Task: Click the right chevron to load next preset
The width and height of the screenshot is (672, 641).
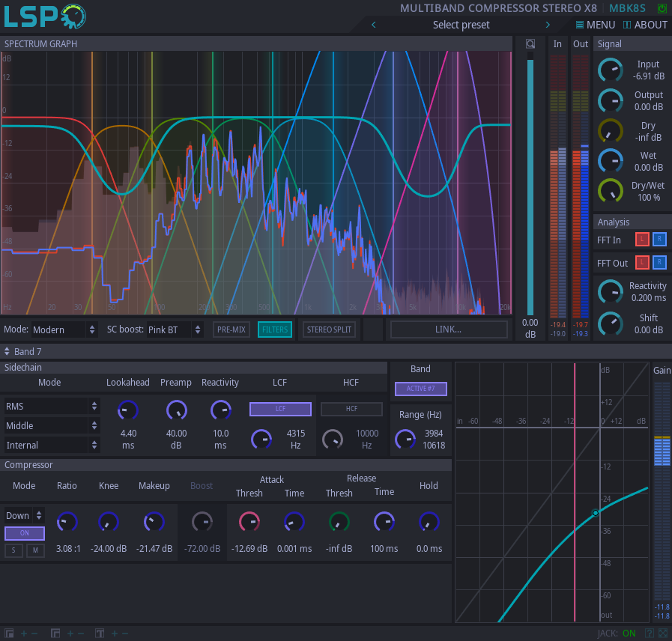Action: 548,24
